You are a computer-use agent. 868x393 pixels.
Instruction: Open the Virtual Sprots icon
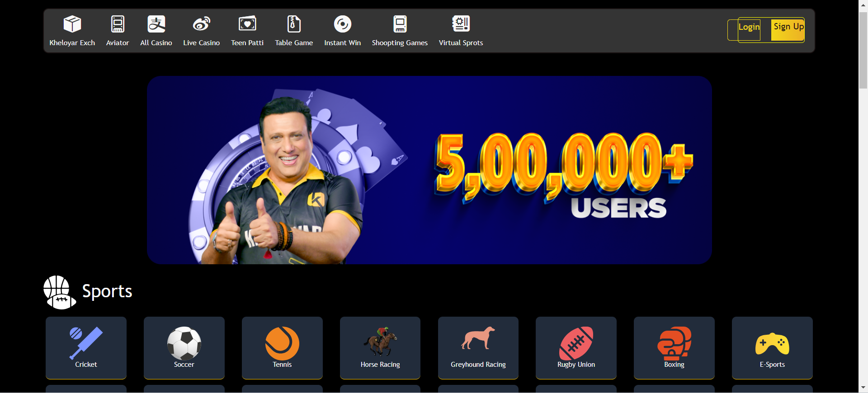pyautogui.click(x=461, y=24)
